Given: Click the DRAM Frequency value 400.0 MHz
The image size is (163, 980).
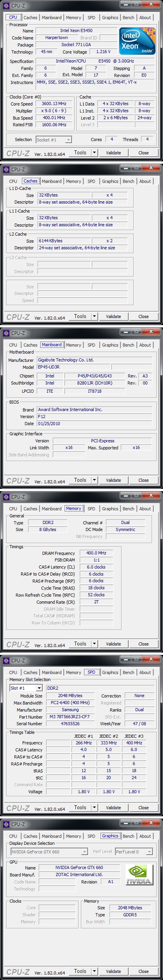Looking at the screenshot, I should click(96, 553).
